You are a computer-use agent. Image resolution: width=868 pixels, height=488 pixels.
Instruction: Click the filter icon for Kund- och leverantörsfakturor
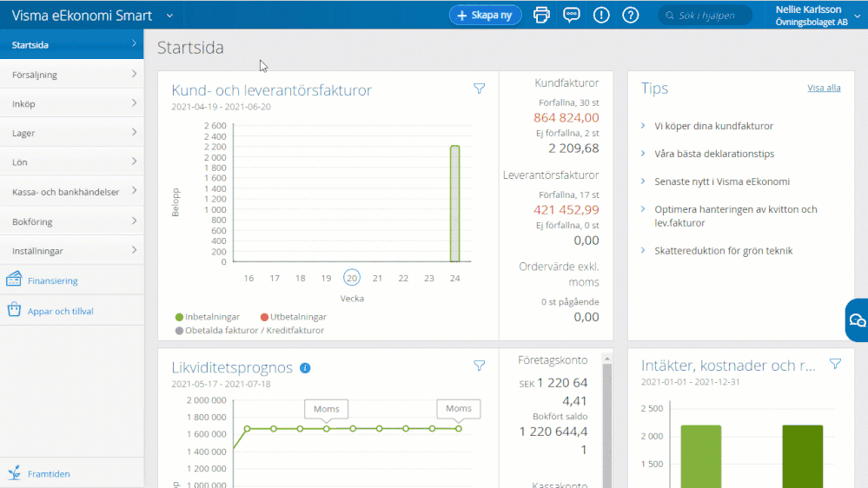click(479, 89)
